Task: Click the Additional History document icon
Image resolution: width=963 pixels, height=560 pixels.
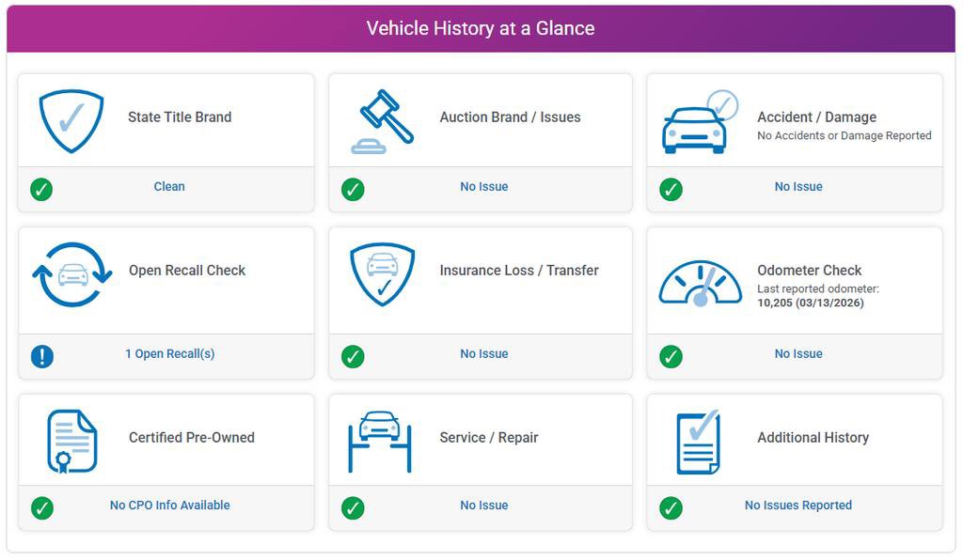Action: [698, 442]
